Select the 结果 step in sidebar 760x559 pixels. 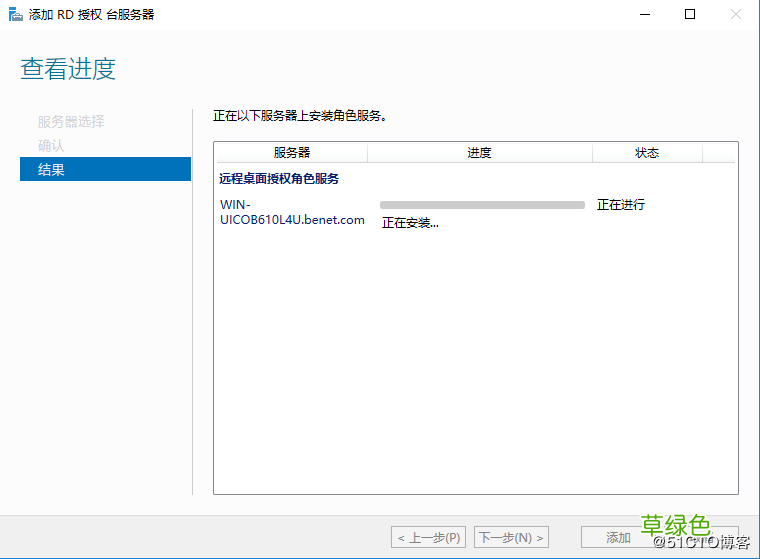pyautogui.click(x=105, y=169)
